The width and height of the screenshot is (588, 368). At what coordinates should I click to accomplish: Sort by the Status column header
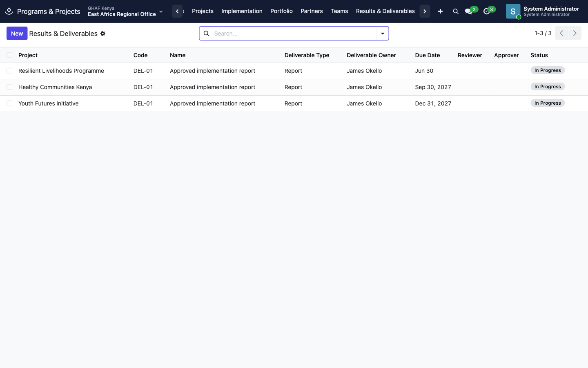pos(539,55)
